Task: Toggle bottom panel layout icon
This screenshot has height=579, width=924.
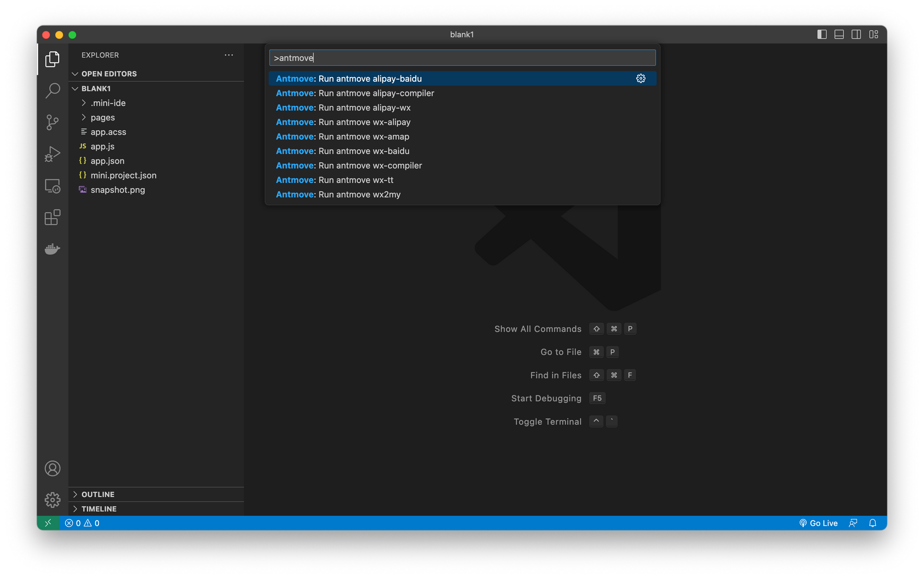Action: 839,35
